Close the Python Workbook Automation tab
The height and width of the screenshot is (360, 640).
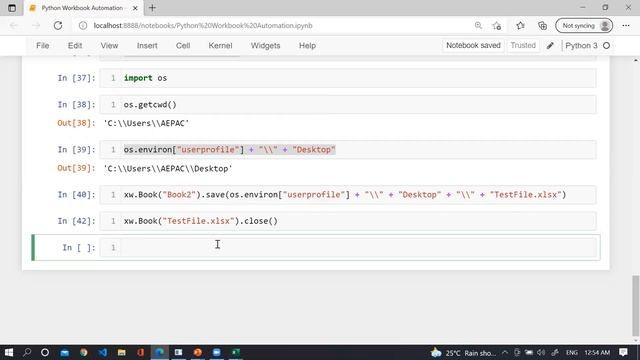(x=135, y=8)
